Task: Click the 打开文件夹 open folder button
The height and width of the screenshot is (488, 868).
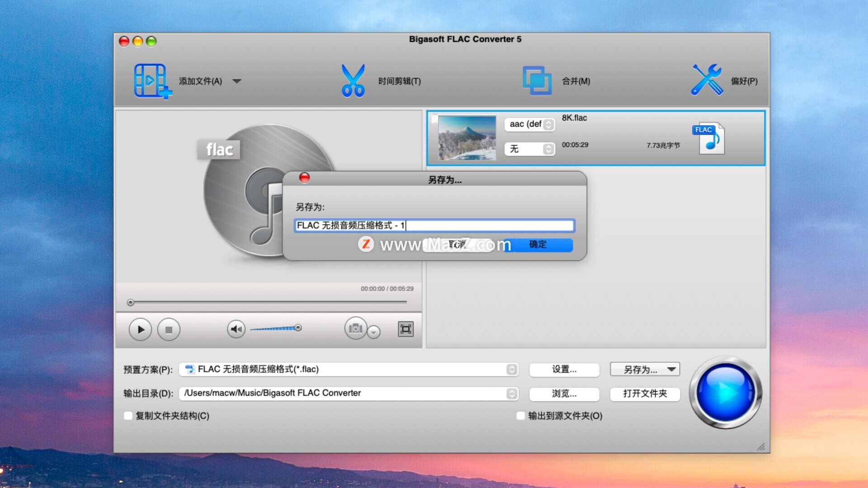Action: (645, 394)
